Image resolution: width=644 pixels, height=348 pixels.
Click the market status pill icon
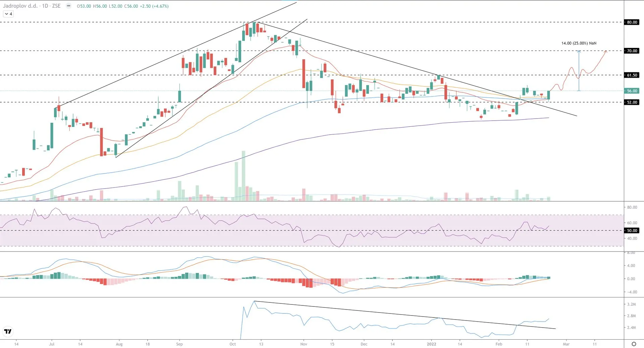coord(68,6)
